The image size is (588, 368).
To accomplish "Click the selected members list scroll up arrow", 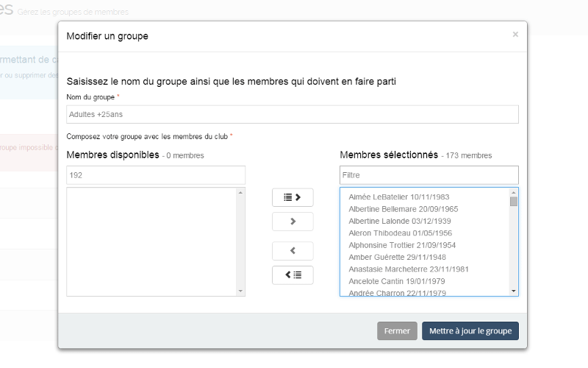I will [514, 193].
